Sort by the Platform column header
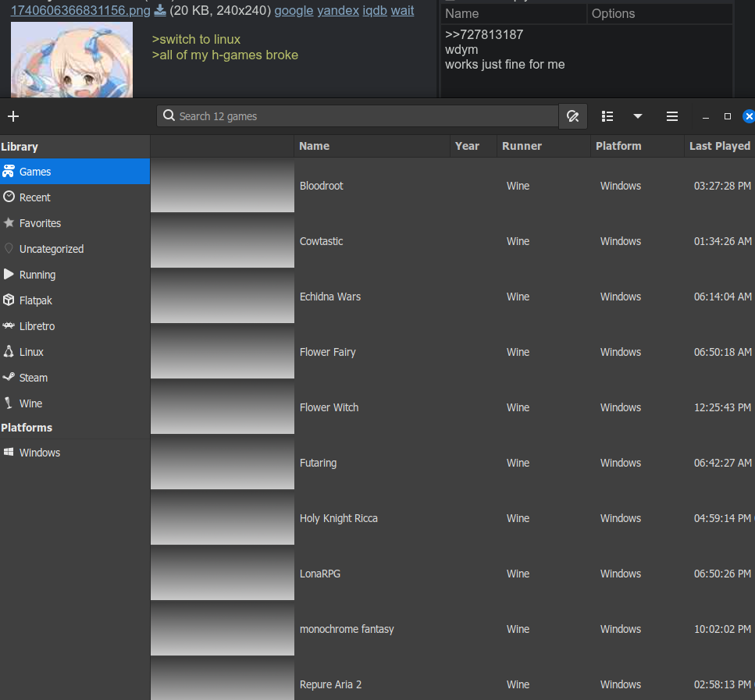755x700 pixels. (637, 146)
